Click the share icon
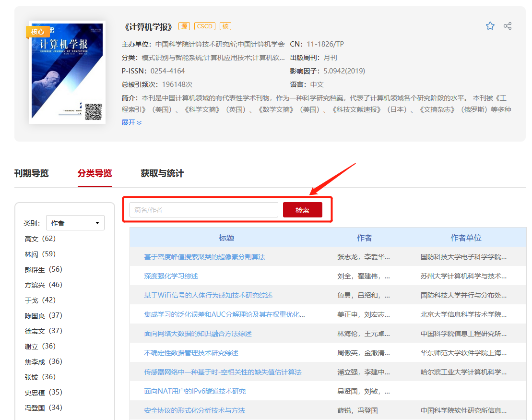532x420 pixels. point(508,26)
